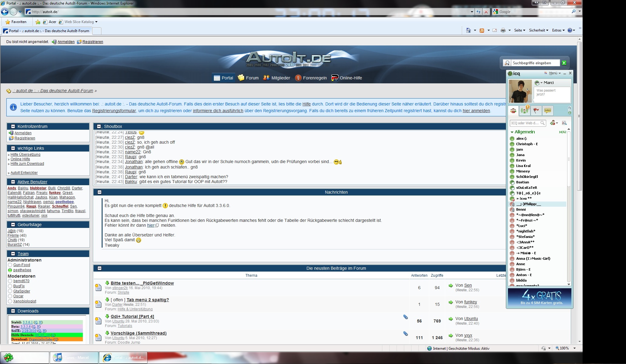The image size is (626, 364).
Task: Open the ICQ Menü dropdown
Action: click(x=554, y=73)
